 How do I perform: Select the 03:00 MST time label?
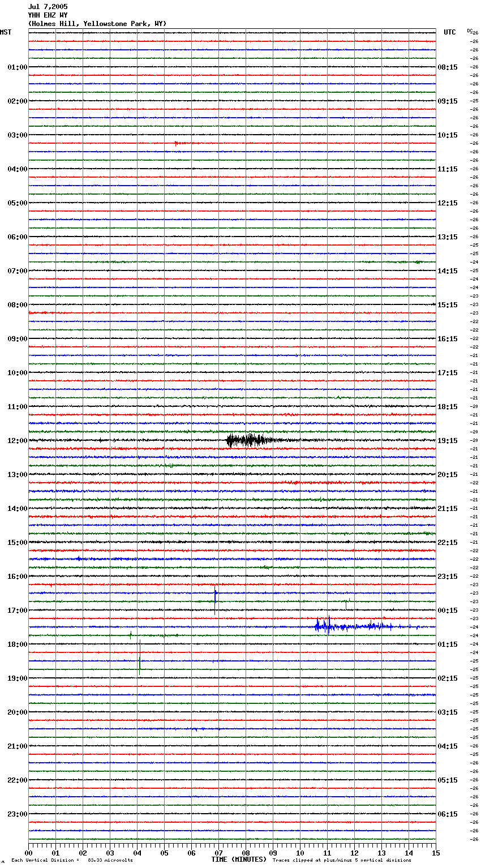(18, 135)
